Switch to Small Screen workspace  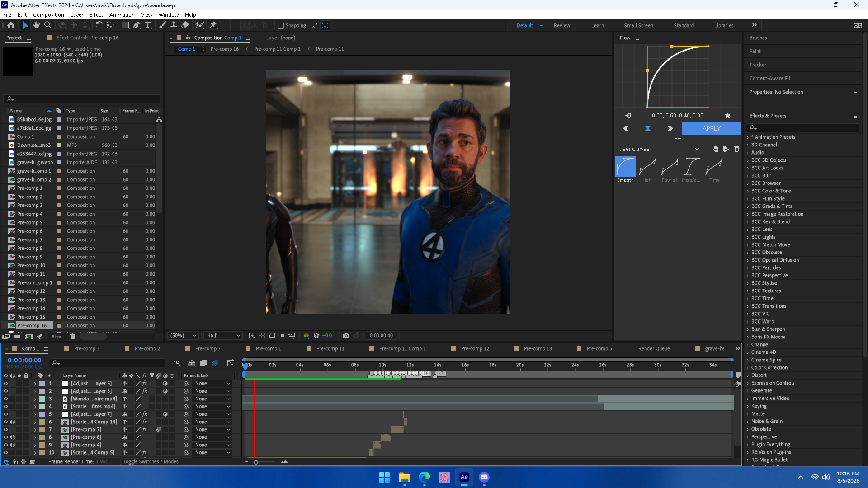638,26
